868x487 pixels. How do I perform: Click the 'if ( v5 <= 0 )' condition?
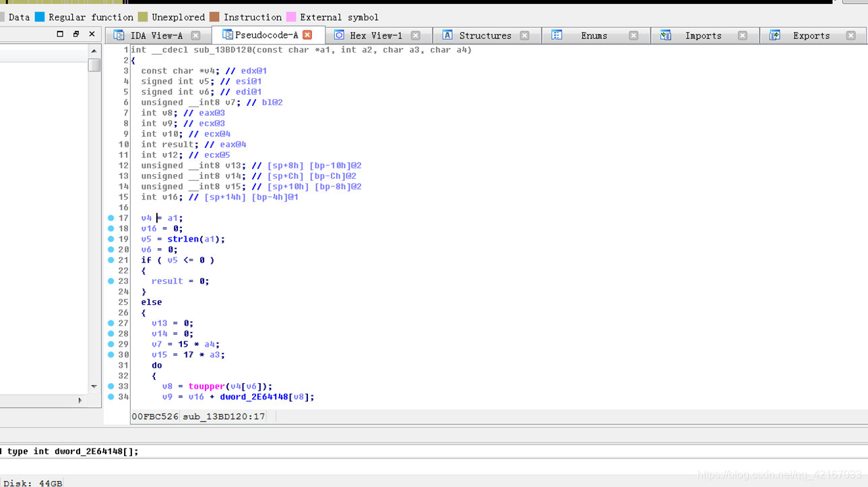(177, 260)
